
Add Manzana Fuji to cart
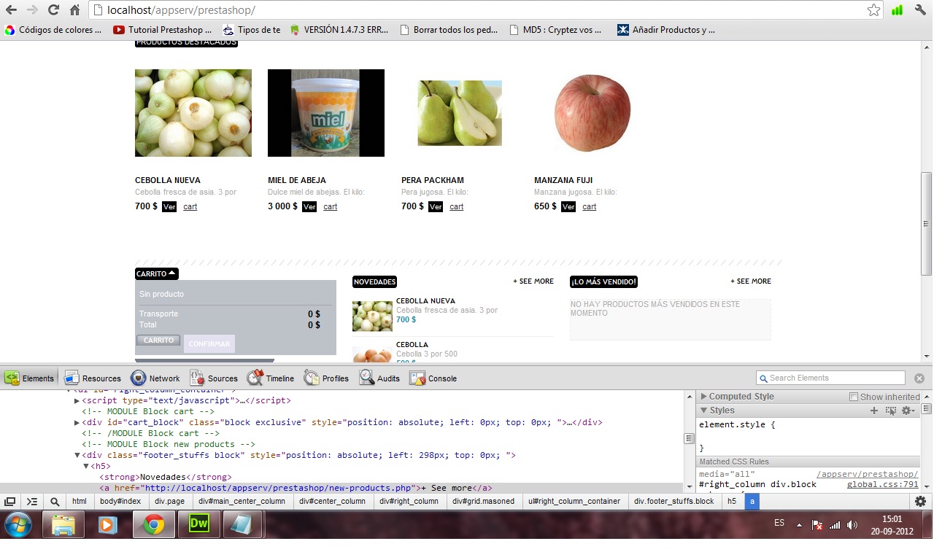click(590, 206)
